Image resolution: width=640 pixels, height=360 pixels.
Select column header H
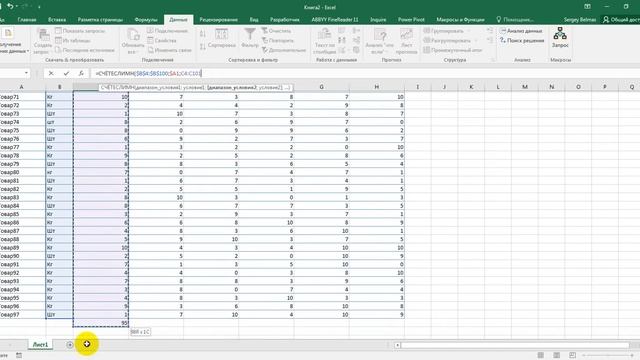tap(377, 87)
